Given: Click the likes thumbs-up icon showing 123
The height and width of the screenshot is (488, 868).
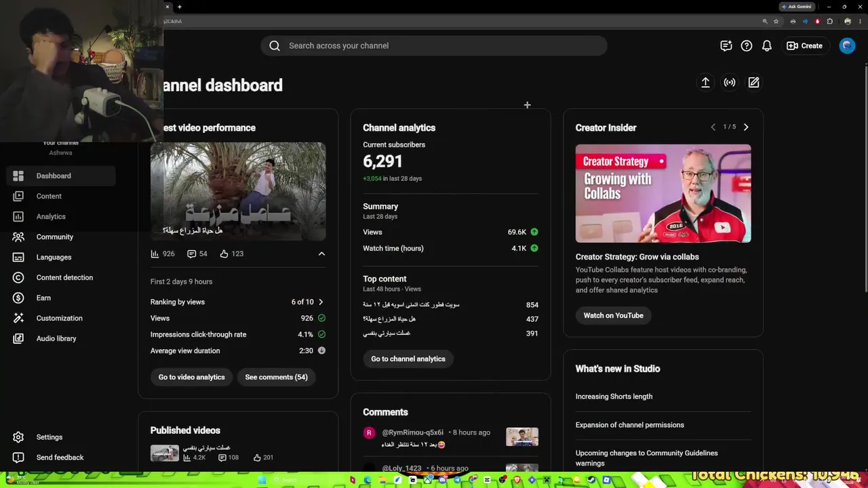Looking at the screenshot, I should point(224,253).
